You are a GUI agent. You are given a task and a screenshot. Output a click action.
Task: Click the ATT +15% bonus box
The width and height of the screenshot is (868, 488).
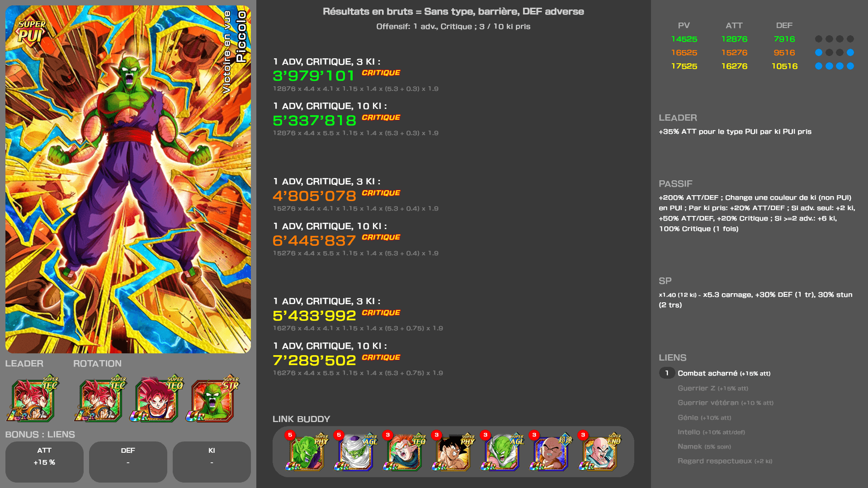pyautogui.click(x=44, y=462)
